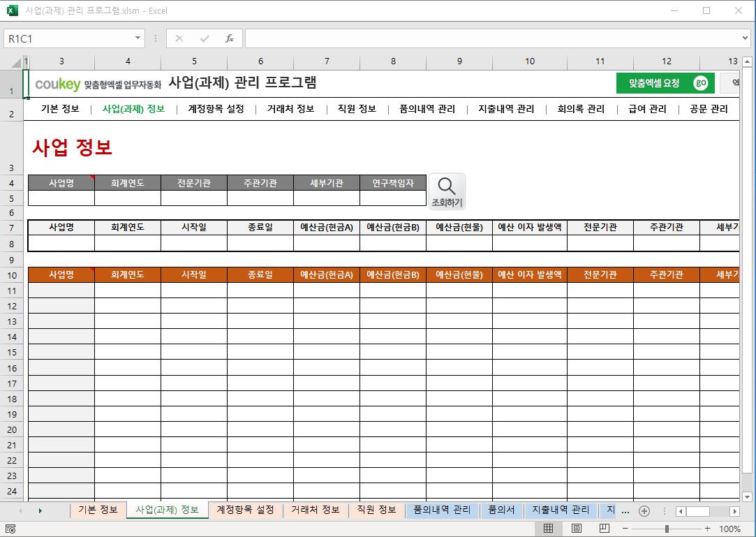Image resolution: width=756 pixels, height=537 pixels.
Task: Click the 사업 정보 red title
Action: [x=73, y=147]
